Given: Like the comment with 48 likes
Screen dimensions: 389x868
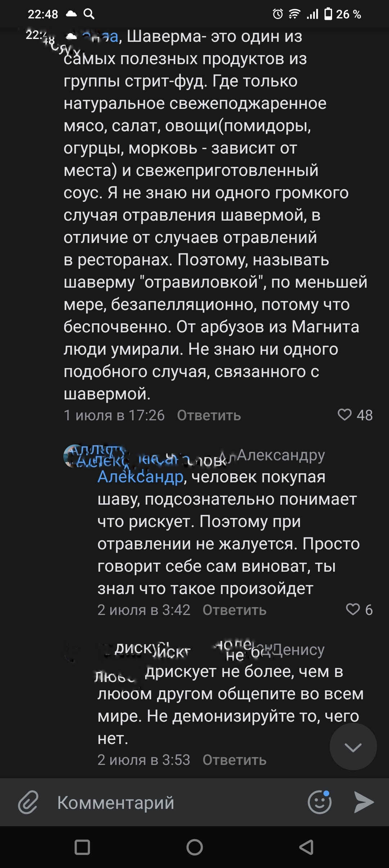Looking at the screenshot, I should 345,415.
